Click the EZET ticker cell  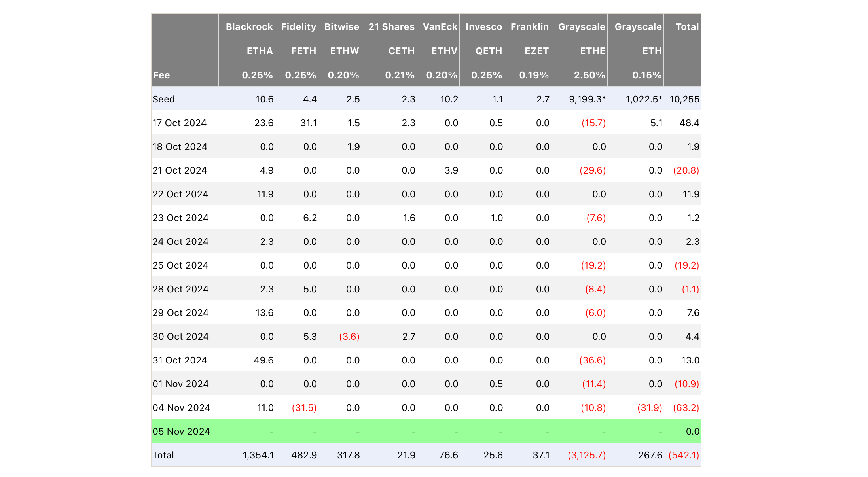[536, 51]
